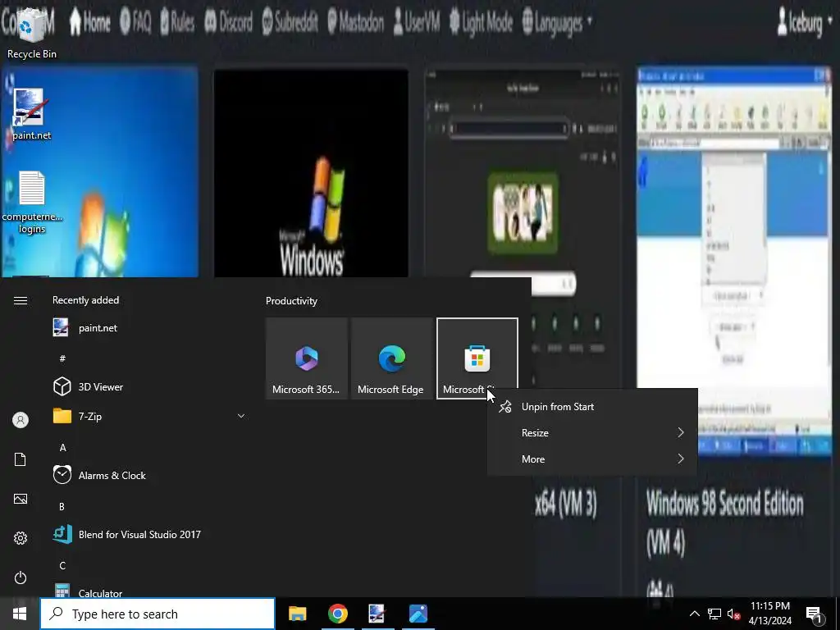The image size is (840, 630).
Task: Switch to paint.net on taskbar
Action: click(x=377, y=614)
